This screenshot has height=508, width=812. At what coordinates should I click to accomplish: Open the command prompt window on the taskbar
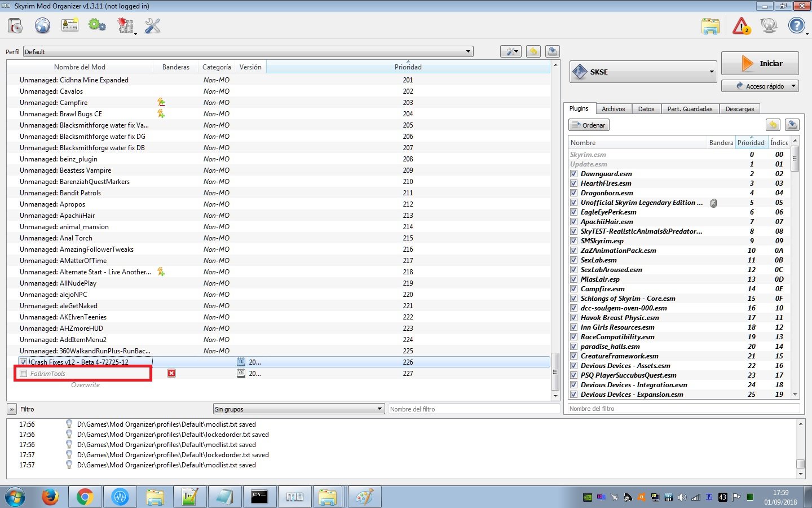tap(259, 497)
